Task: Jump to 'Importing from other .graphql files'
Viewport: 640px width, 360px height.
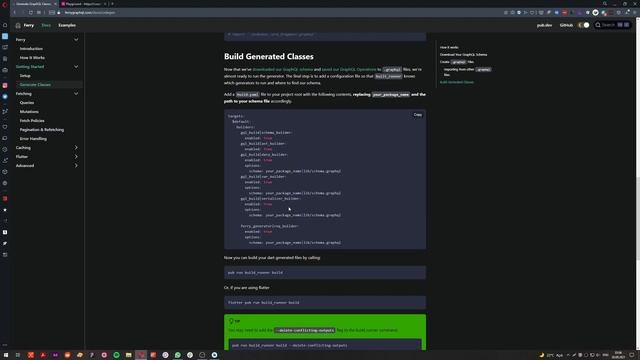Action: 467,72
